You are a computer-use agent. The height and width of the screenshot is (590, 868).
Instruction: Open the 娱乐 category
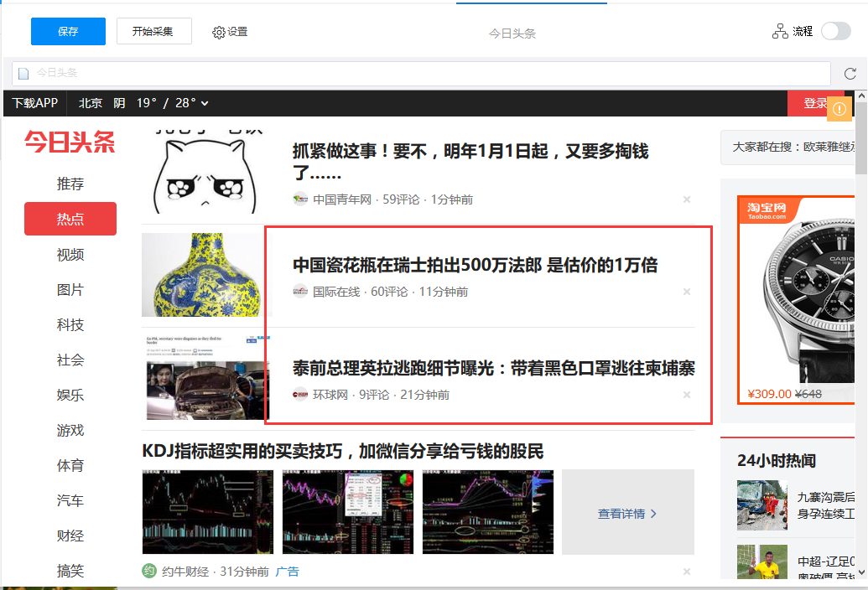(x=70, y=395)
